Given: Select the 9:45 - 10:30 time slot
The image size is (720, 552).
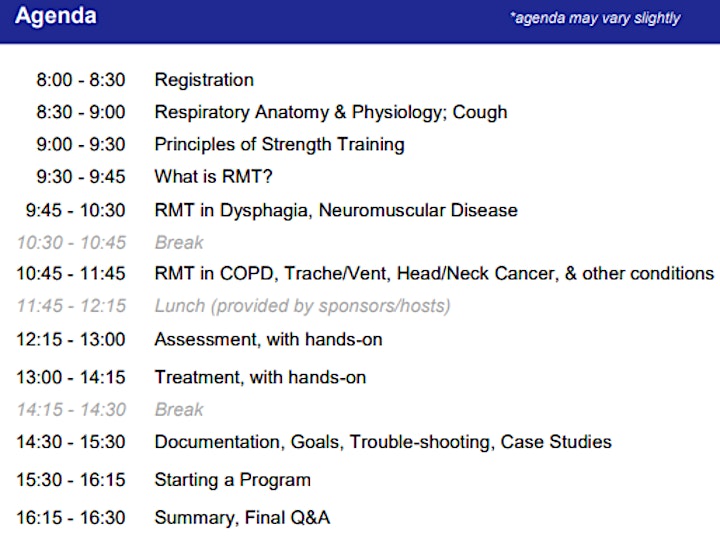Looking at the screenshot, I should point(75,210).
